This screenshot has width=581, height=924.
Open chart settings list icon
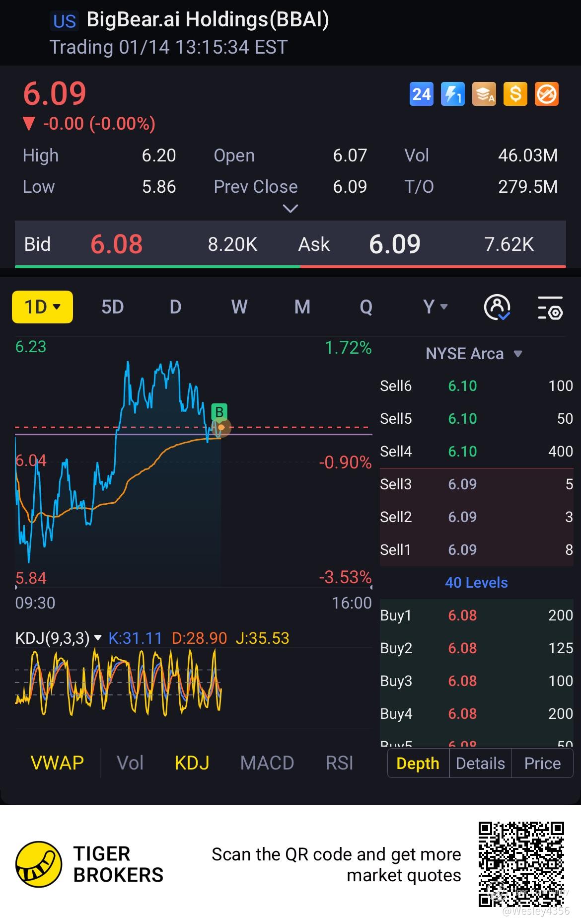[550, 307]
